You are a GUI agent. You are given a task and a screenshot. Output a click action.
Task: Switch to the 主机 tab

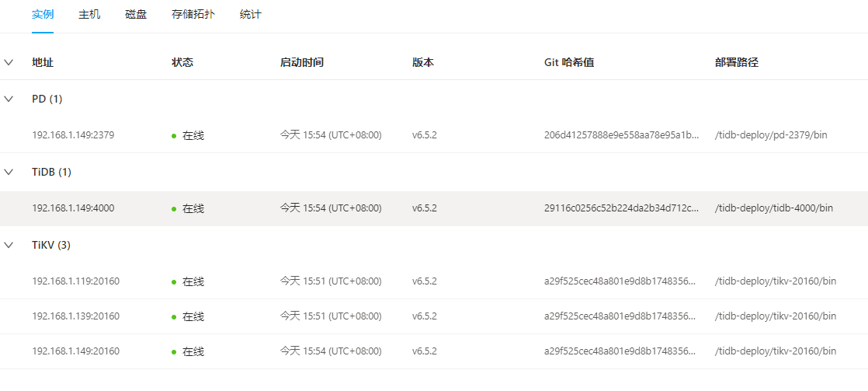[89, 15]
